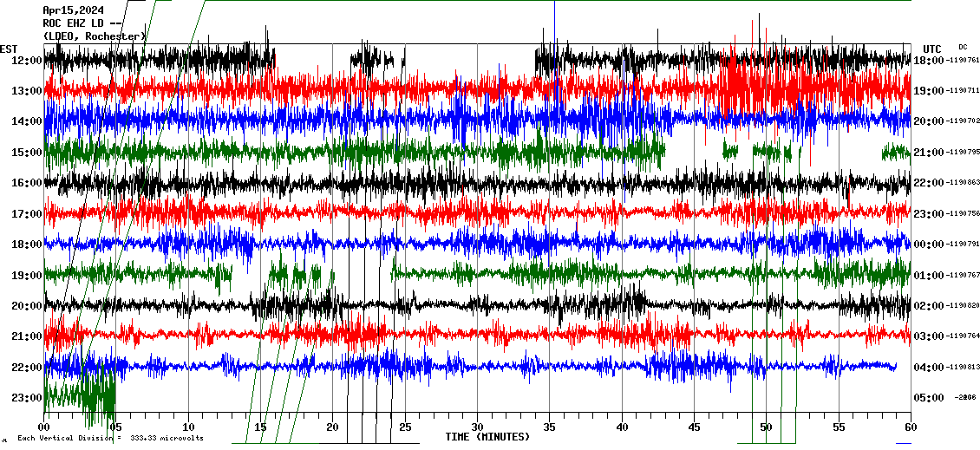Pick the 23:00 EST row label
Viewport: 980px width, 450px height.
point(27,398)
